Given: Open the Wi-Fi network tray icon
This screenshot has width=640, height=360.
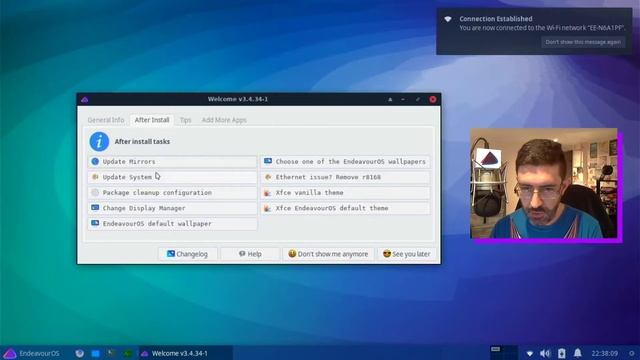Looking at the screenshot, I should 530,353.
